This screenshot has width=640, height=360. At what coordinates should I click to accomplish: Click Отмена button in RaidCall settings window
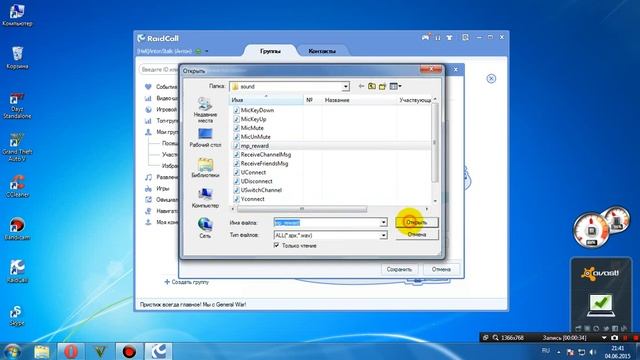click(441, 269)
